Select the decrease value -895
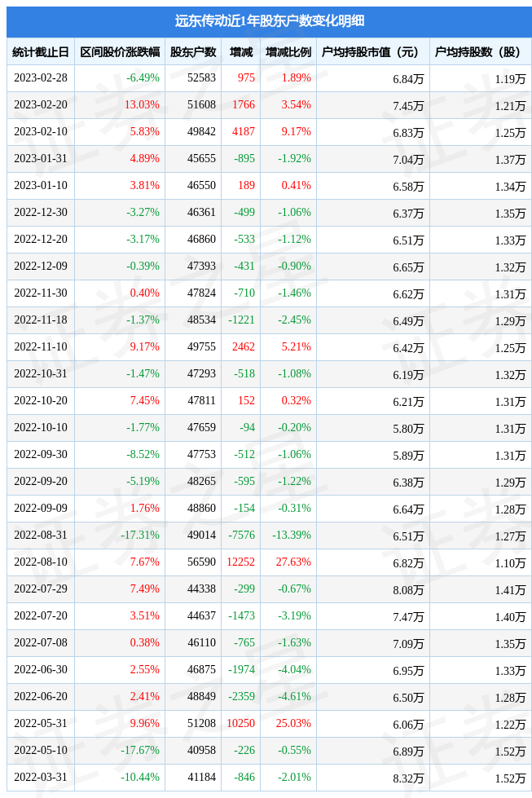532x798 pixels. [244, 159]
